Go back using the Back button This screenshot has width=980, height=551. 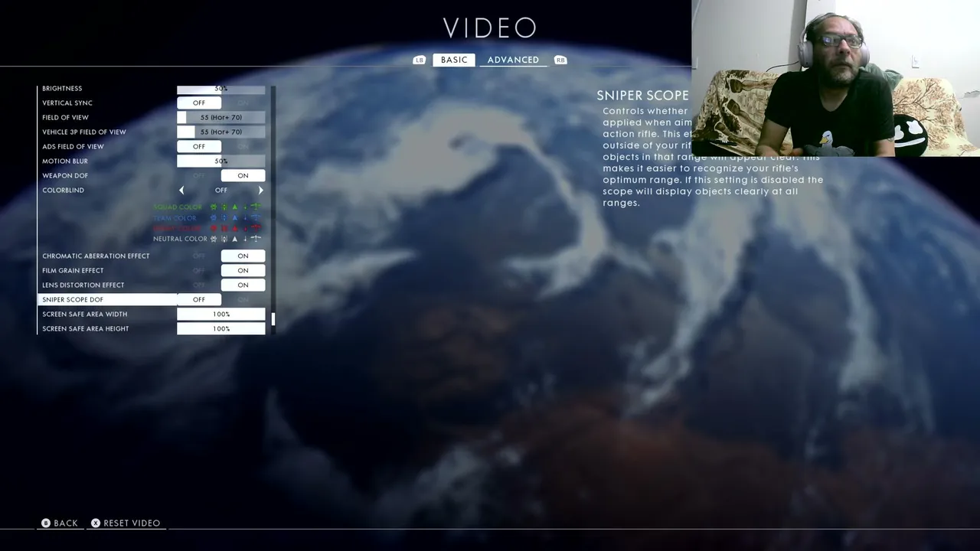point(60,523)
